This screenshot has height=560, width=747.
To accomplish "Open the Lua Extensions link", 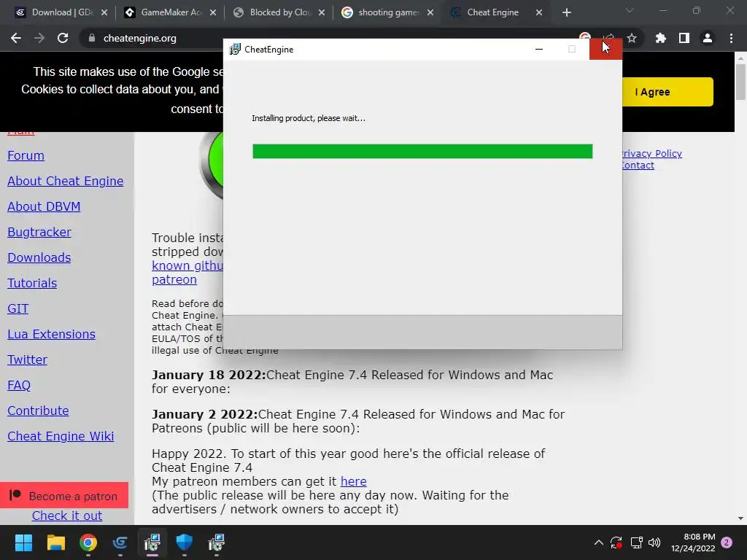I will coord(51,334).
